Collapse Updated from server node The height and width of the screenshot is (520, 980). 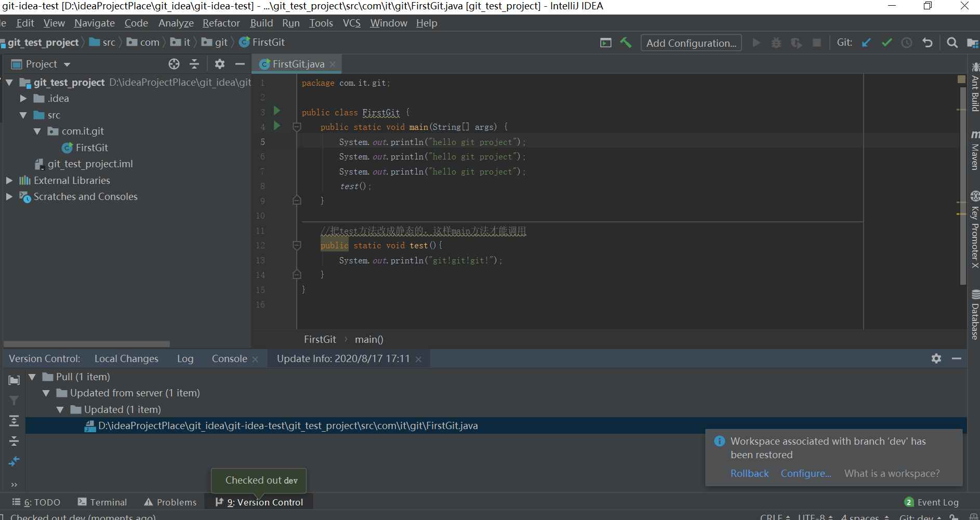click(x=46, y=393)
